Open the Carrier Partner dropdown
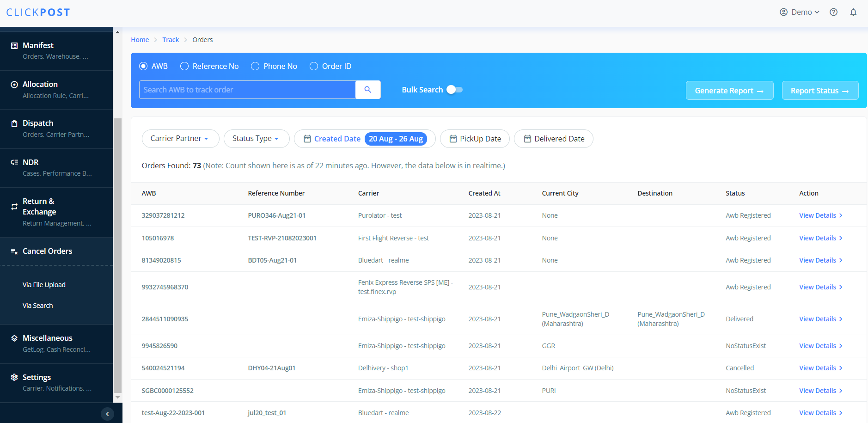The width and height of the screenshot is (868, 423). [180, 139]
